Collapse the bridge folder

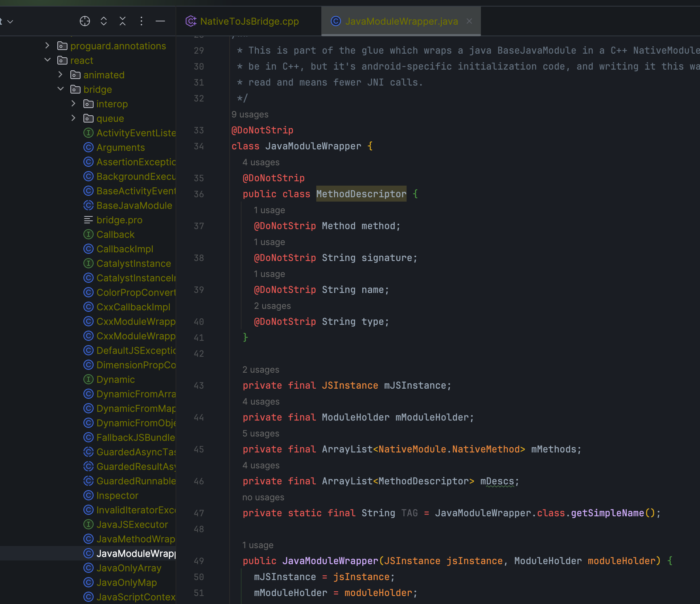[60, 89]
